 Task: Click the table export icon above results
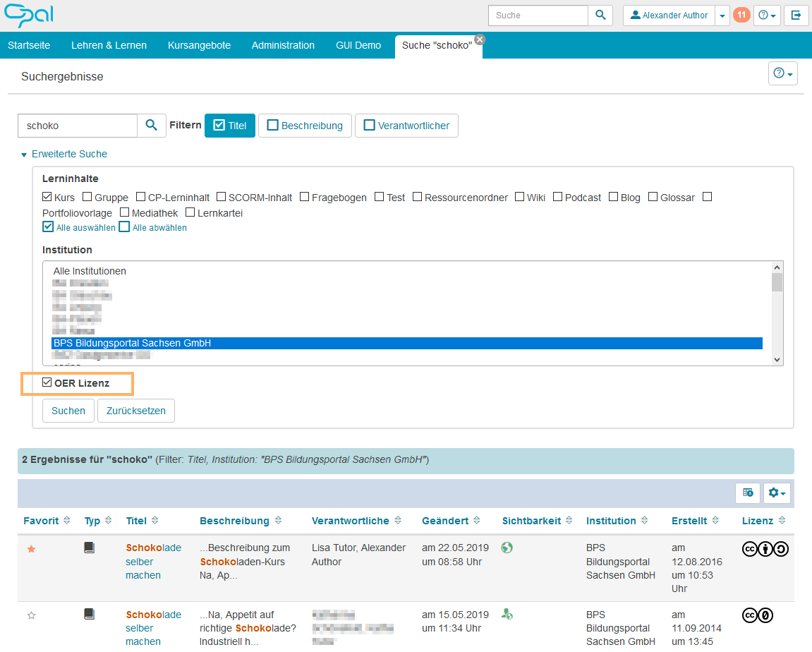(748, 493)
